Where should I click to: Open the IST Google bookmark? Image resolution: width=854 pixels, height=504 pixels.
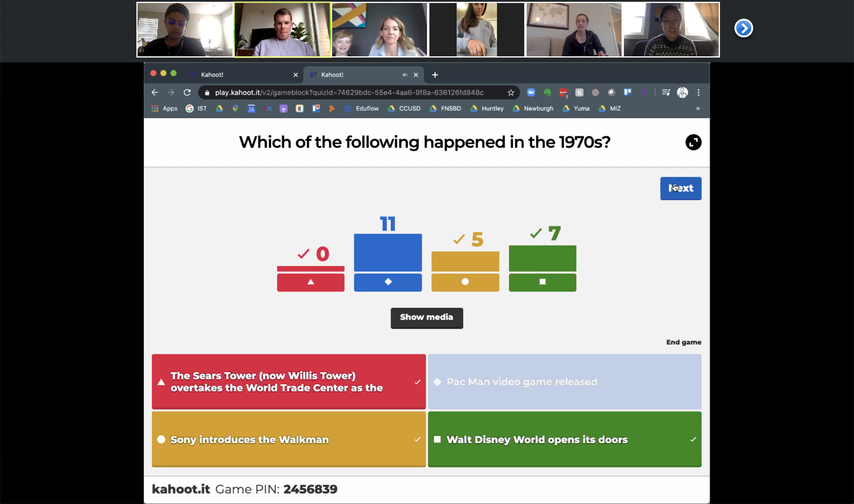point(196,108)
